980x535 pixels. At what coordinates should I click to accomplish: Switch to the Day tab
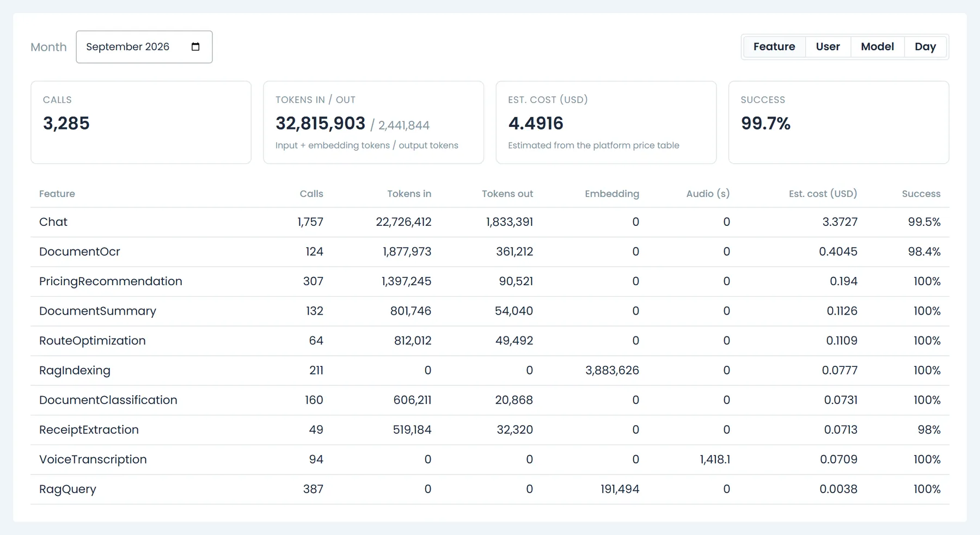[925, 47]
